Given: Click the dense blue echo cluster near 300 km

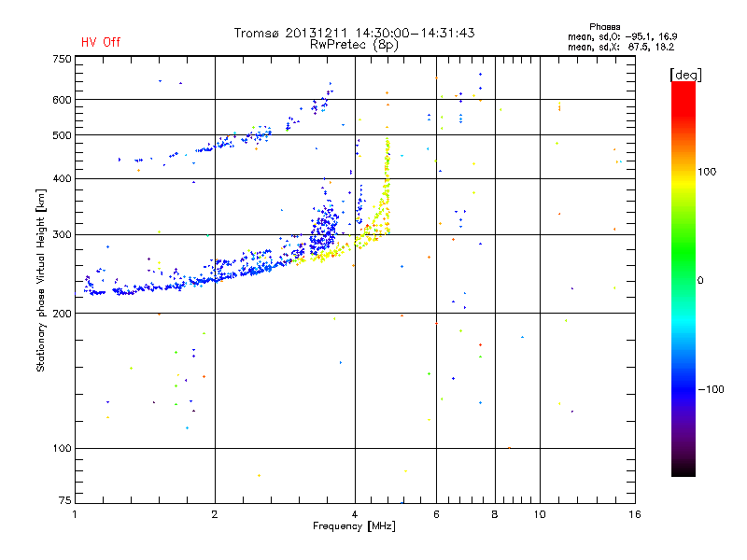Looking at the screenshot, I should pos(324,231).
